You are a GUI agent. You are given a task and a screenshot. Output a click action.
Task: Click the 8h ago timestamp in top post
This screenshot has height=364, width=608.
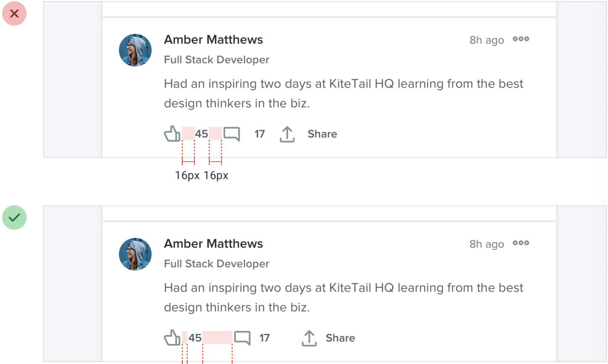(x=486, y=40)
